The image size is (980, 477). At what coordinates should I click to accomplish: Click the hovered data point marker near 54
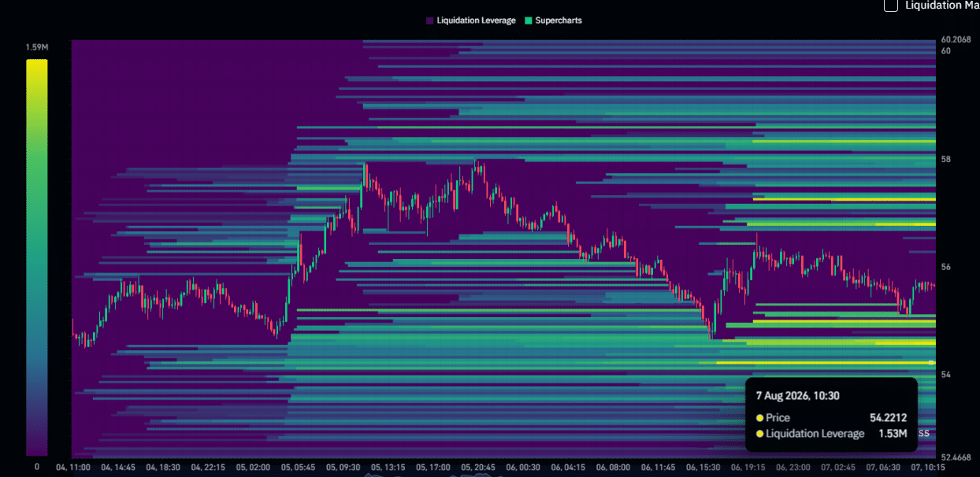[x=932, y=362]
